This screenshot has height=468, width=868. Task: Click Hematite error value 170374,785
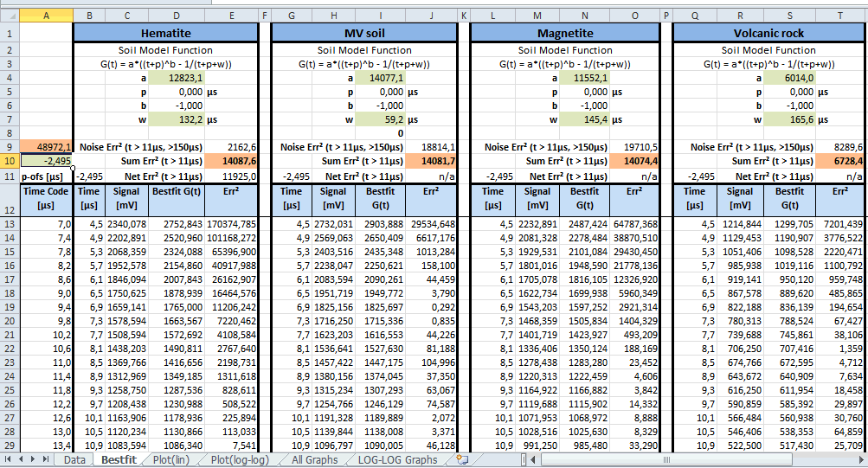(x=231, y=224)
